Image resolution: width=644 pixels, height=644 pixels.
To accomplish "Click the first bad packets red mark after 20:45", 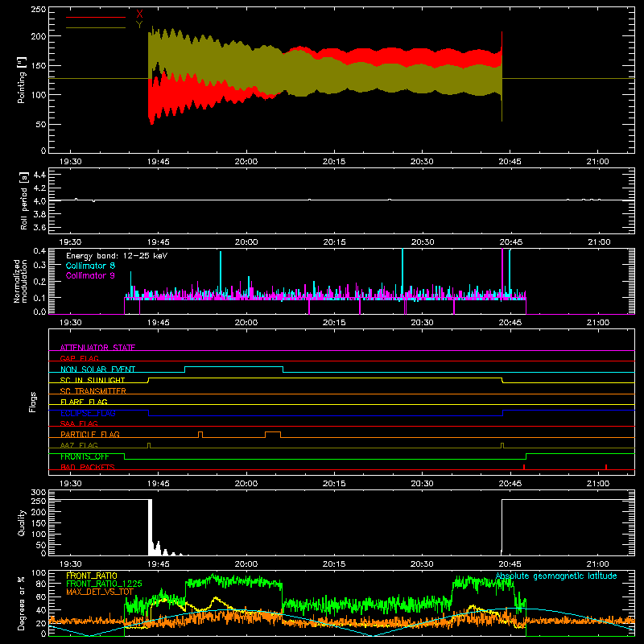I will [524, 467].
